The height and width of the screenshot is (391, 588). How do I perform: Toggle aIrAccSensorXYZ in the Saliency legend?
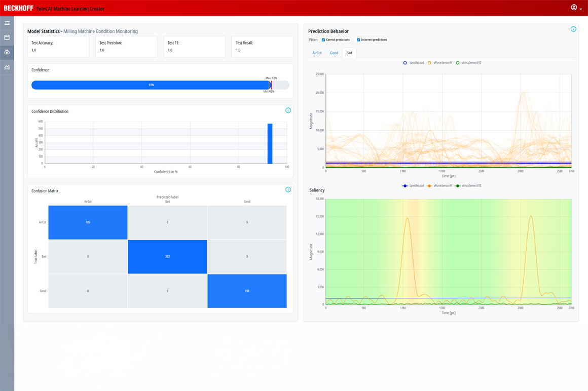(468, 186)
